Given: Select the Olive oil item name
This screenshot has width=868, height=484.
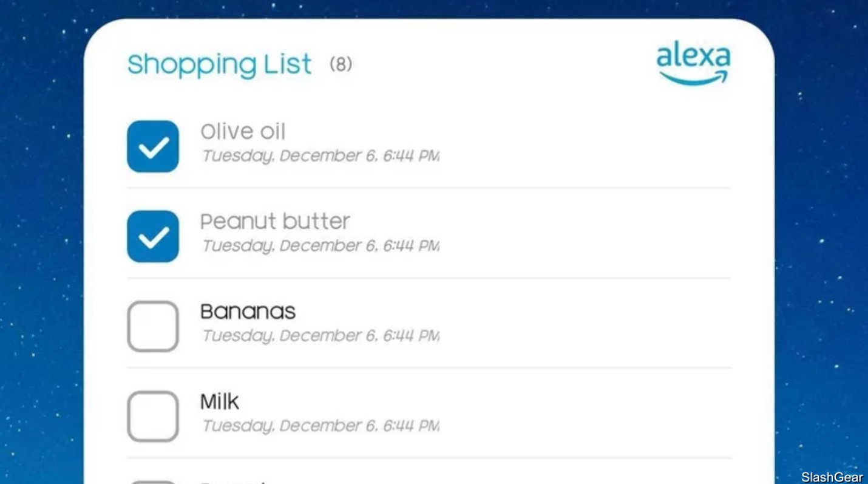Looking at the screenshot, I should coord(243,131).
